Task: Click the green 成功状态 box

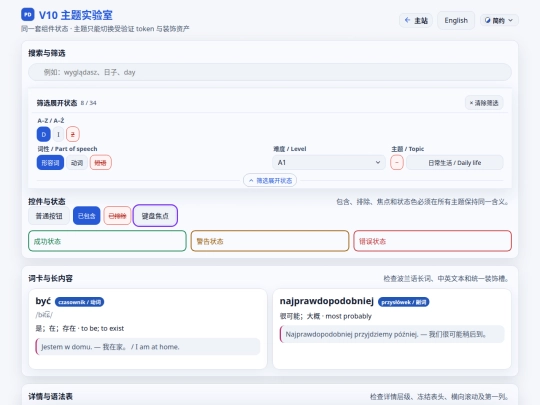Action: [x=107, y=241]
